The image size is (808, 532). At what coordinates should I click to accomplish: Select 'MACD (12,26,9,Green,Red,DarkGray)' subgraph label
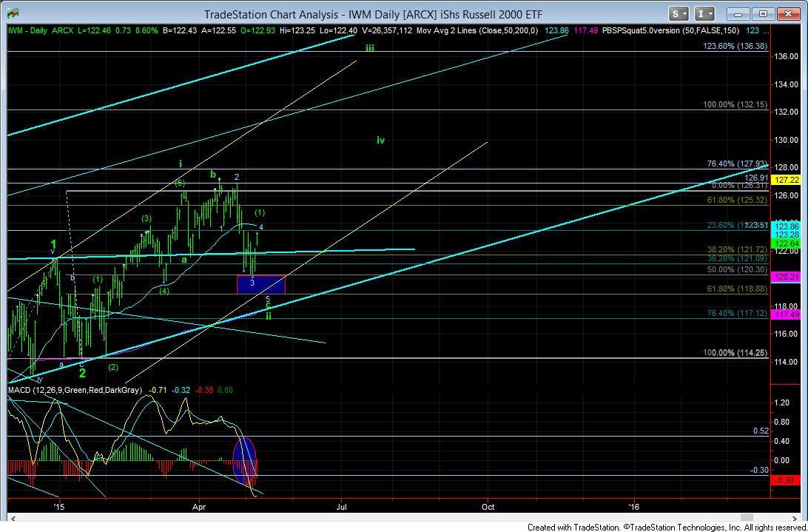coord(75,390)
